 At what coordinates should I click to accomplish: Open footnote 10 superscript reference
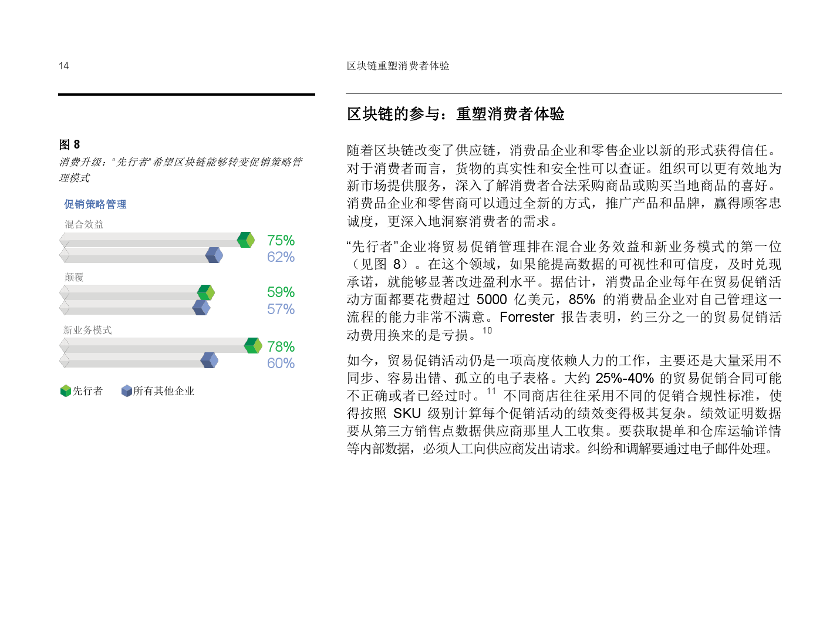487,331
